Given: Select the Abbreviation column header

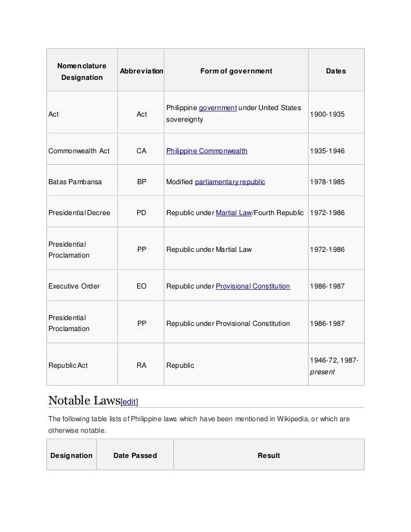Looking at the screenshot, I should click(x=141, y=70).
